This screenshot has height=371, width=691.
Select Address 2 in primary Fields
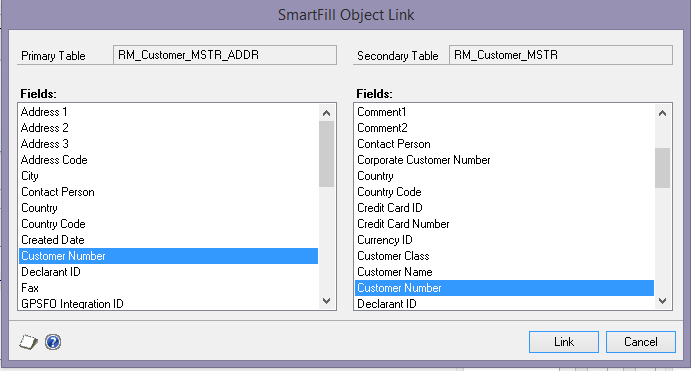click(x=168, y=128)
